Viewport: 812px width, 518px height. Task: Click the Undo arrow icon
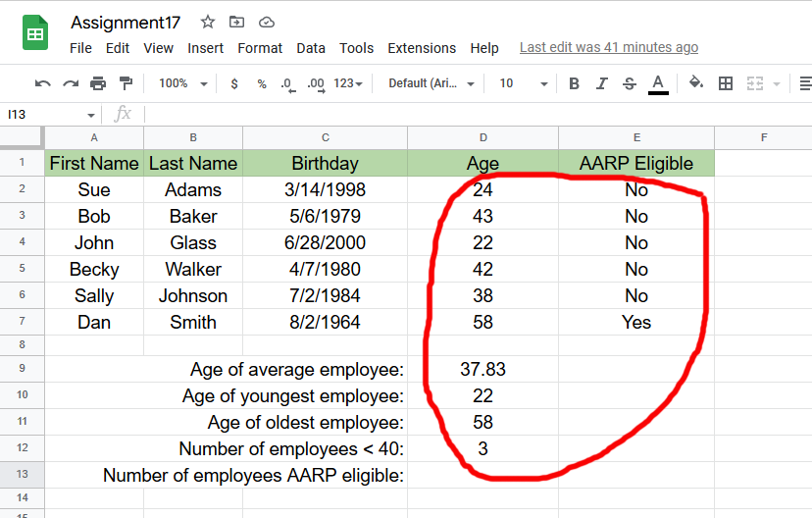(x=42, y=83)
